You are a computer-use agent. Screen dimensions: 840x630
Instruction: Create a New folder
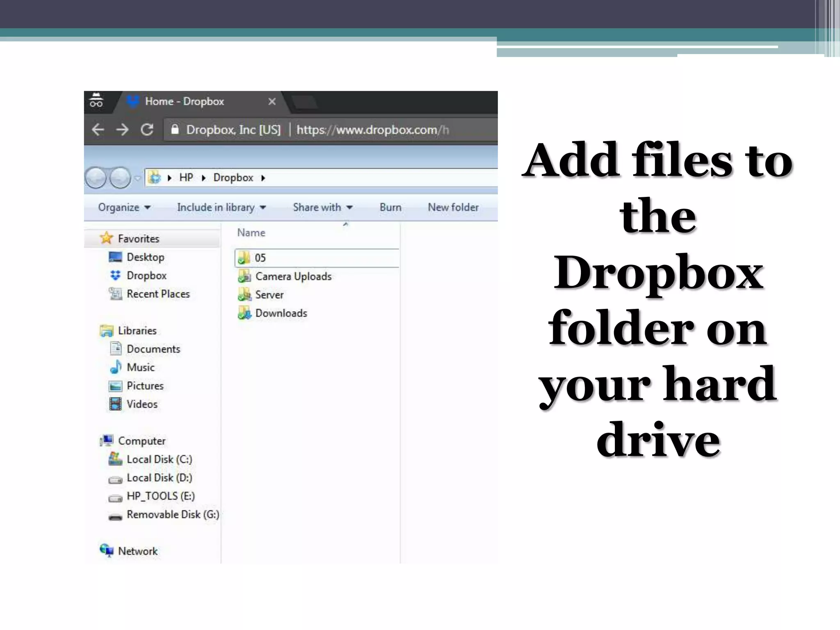[x=453, y=208]
